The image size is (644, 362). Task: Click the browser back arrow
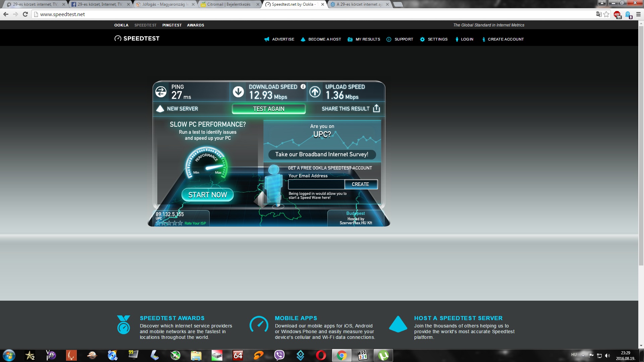(6, 14)
